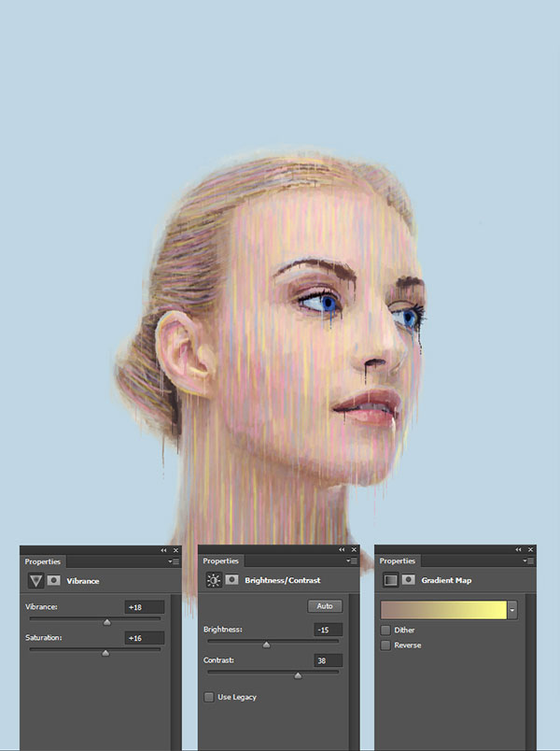The image size is (560, 751).
Task: Enable the Use Legacy checkbox
Action: (209, 697)
